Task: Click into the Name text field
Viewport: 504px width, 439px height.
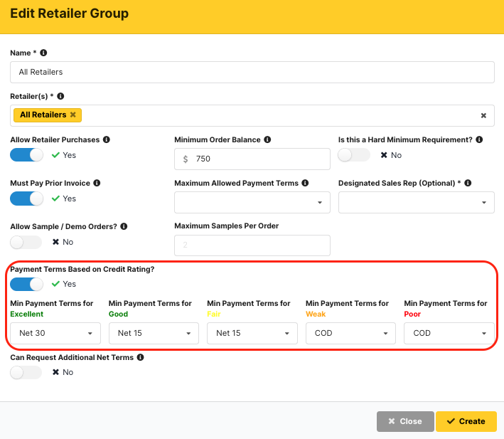Action: [x=252, y=72]
